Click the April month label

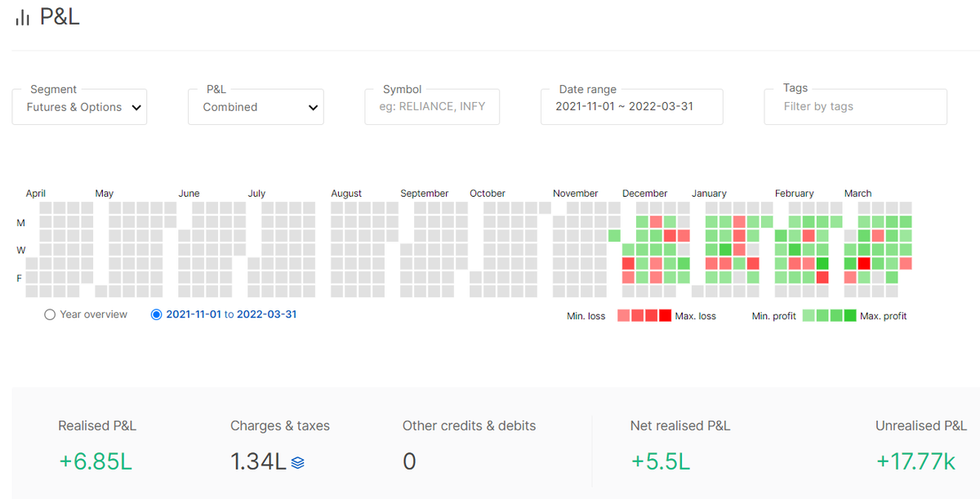pos(36,194)
